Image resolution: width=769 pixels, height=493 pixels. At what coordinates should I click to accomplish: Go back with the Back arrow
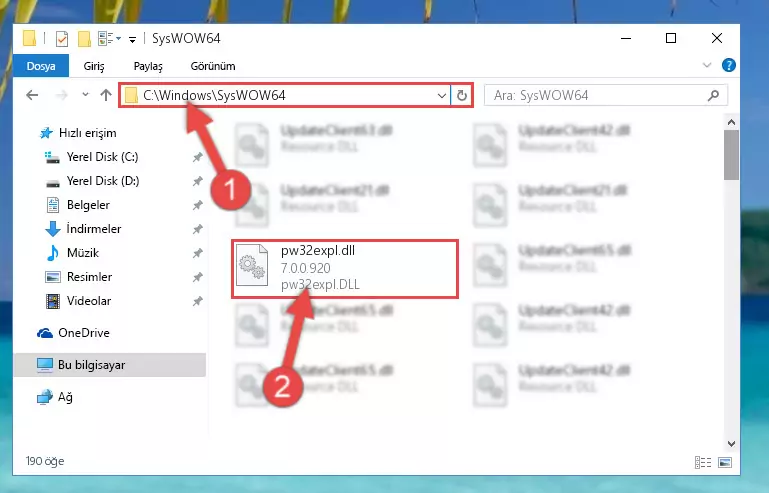(x=32, y=95)
